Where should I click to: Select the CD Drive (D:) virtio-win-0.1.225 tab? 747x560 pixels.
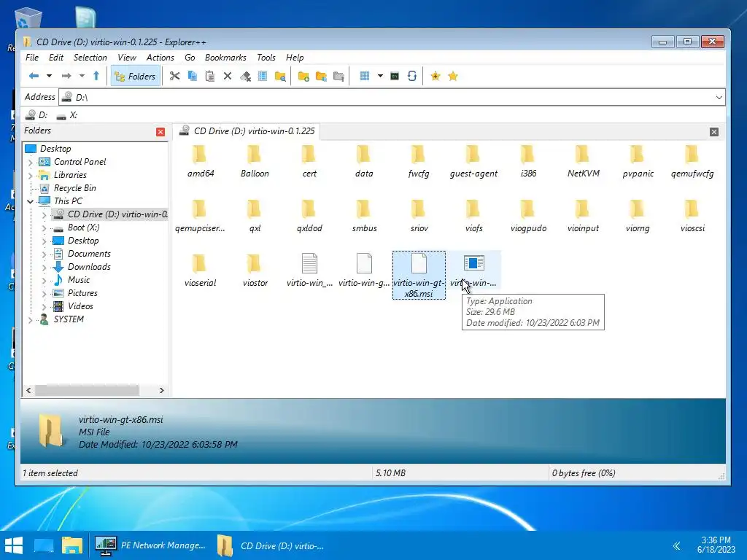click(x=247, y=131)
